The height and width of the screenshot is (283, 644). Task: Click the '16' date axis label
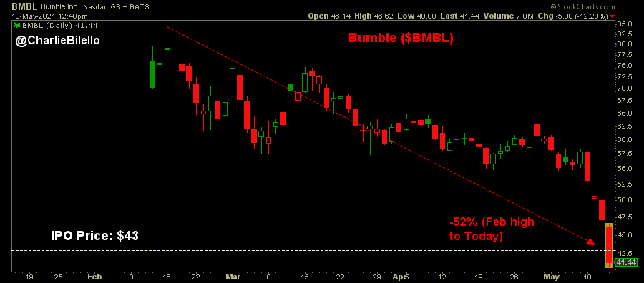pos(167,277)
